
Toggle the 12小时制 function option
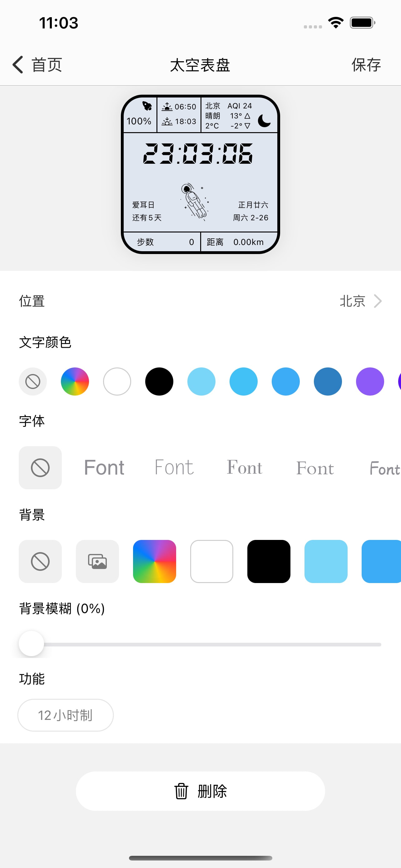pos(65,715)
